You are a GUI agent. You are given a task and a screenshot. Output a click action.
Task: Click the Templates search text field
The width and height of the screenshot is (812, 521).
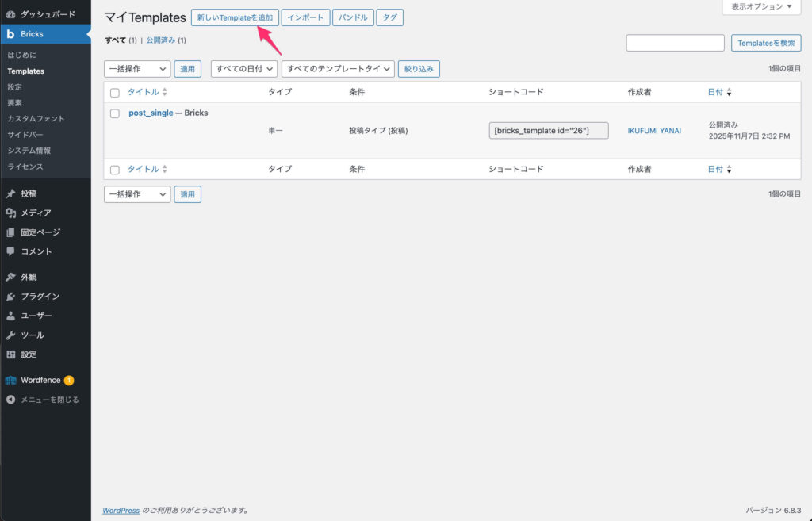pos(675,43)
